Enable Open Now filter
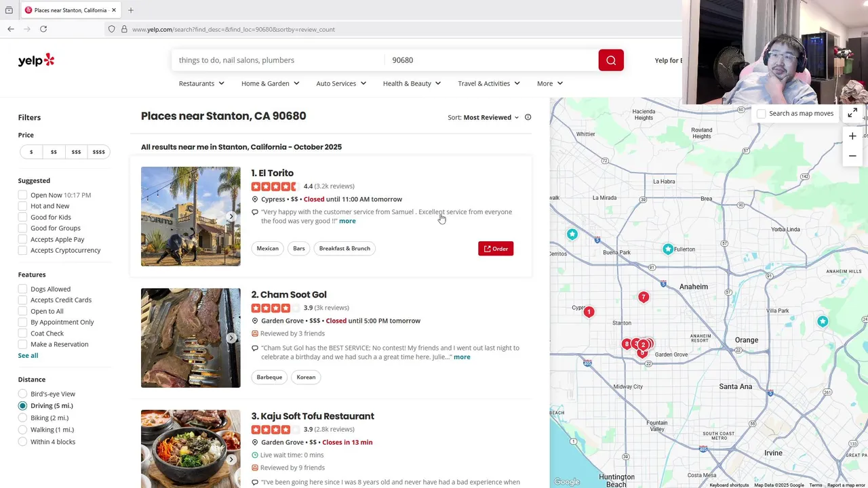This screenshot has height=488, width=868. 22,195
